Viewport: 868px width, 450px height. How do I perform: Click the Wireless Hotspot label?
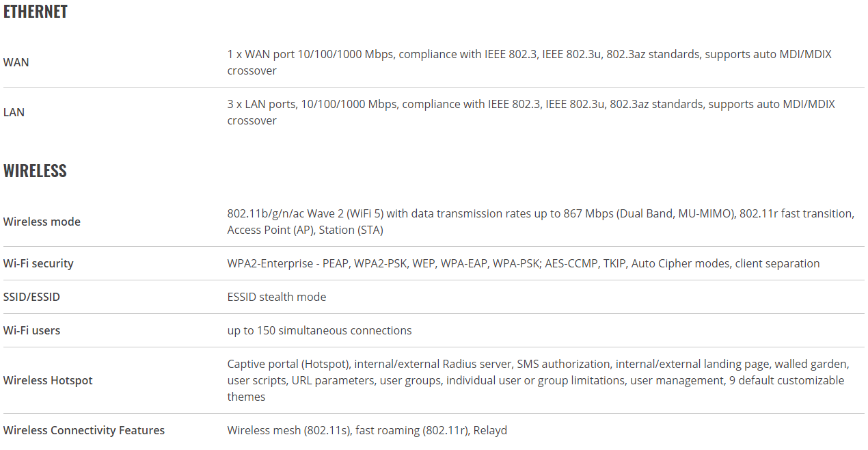click(x=48, y=380)
